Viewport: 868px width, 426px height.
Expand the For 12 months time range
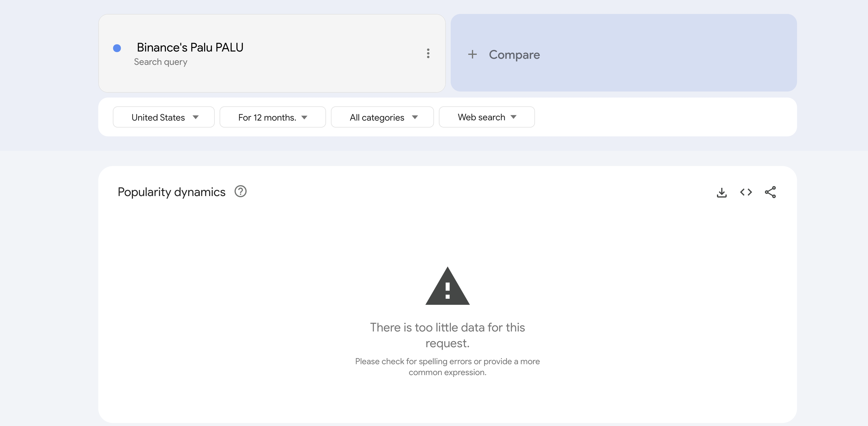point(272,117)
